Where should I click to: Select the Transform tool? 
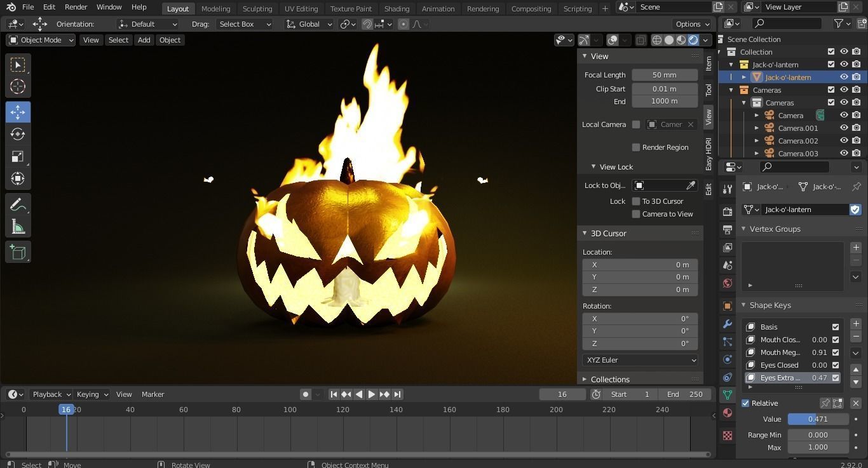tap(18, 178)
